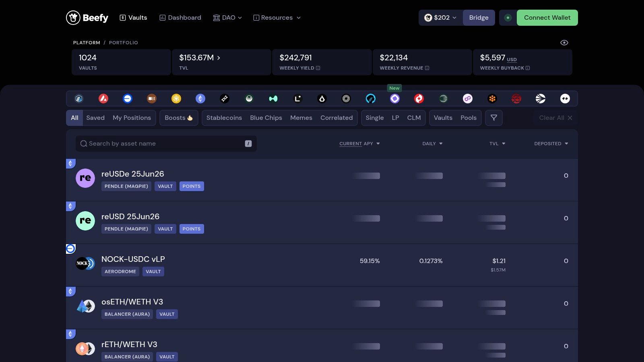
Task: Expand the $153.67M TVL chevron
Action: (x=219, y=58)
